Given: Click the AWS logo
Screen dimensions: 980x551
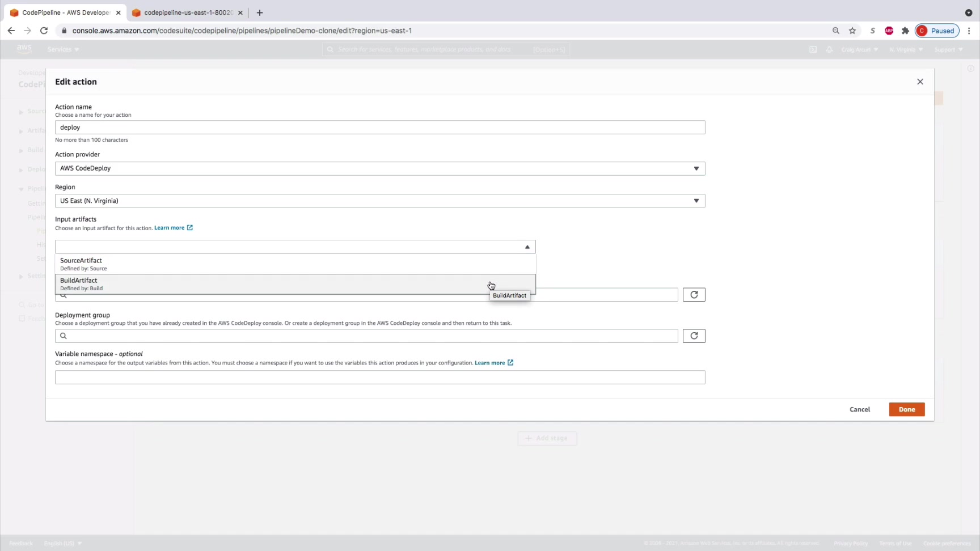Looking at the screenshot, I should 24,49.
